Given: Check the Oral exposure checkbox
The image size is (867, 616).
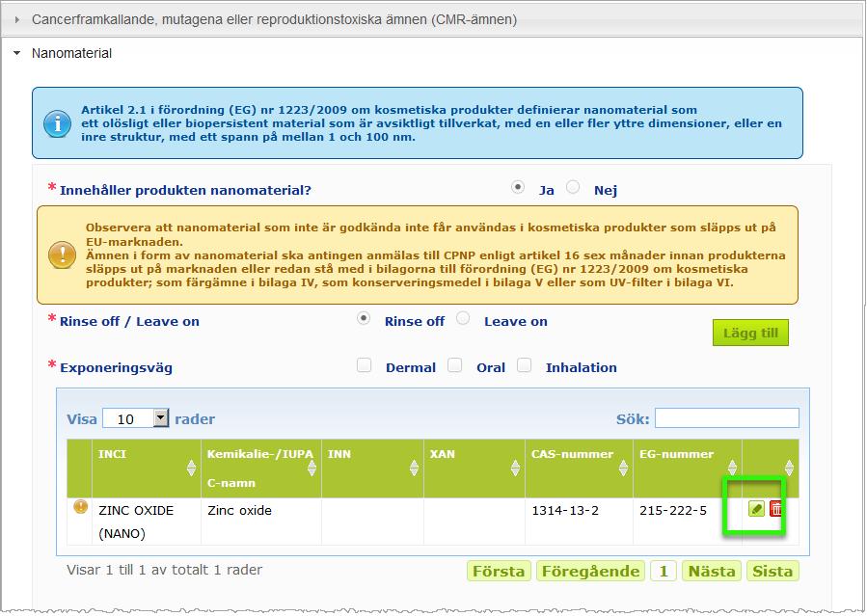Looking at the screenshot, I should coord(454,365).
